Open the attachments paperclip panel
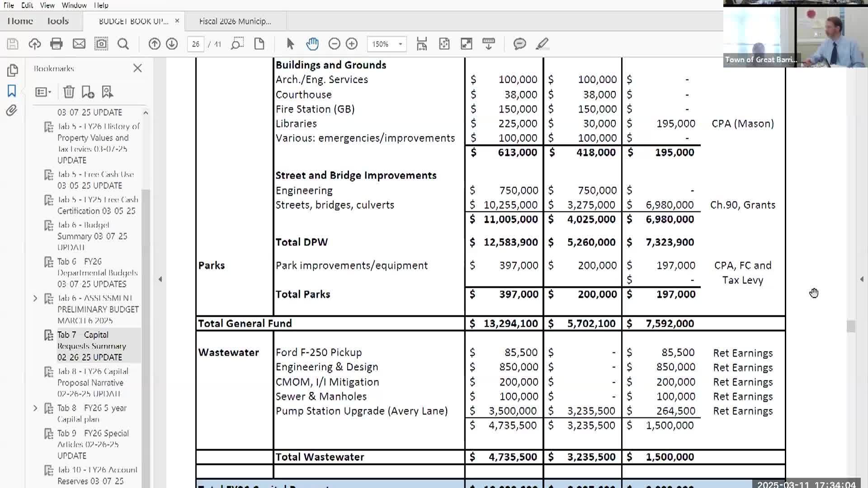The height and width of the screenshot is (488, 868). pos(12,110)
